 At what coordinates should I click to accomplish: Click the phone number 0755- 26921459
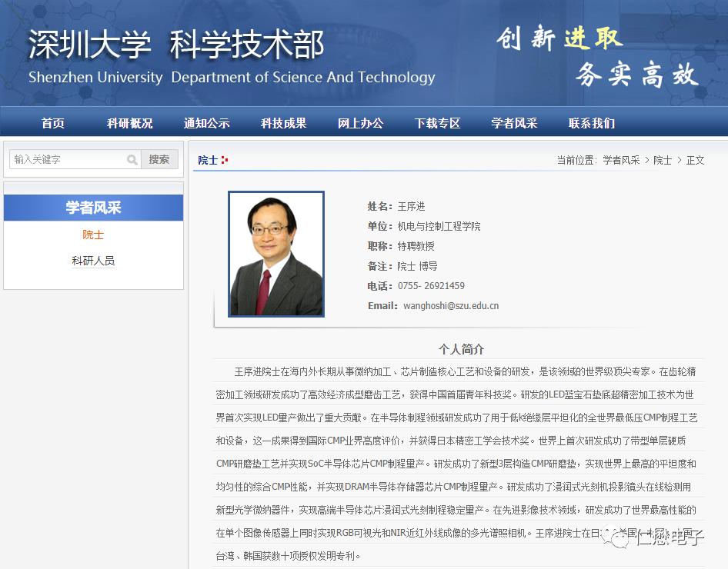point(431,286)
